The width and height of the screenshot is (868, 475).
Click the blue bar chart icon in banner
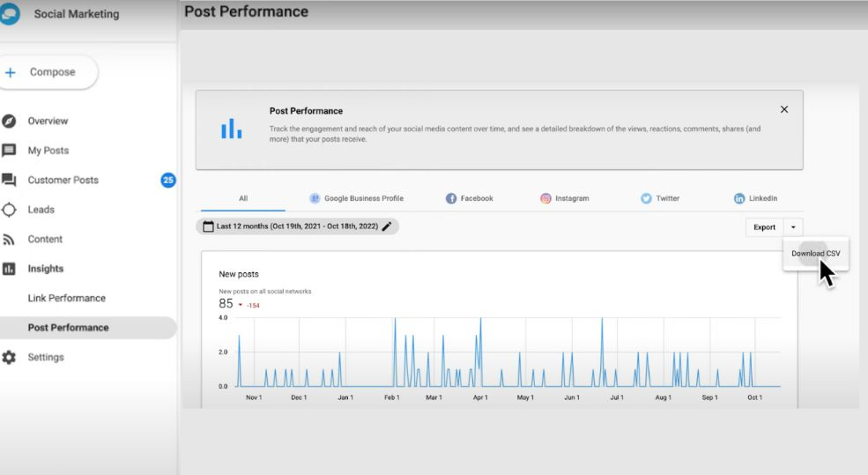(x=232, y=129)
